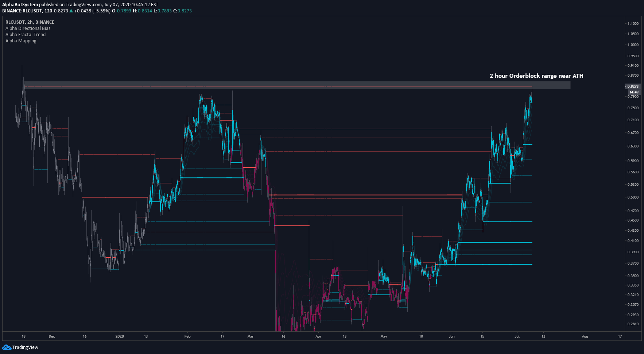Click the Mar label on time axis
Screen dimensions: 644x354
pos(251,336)
